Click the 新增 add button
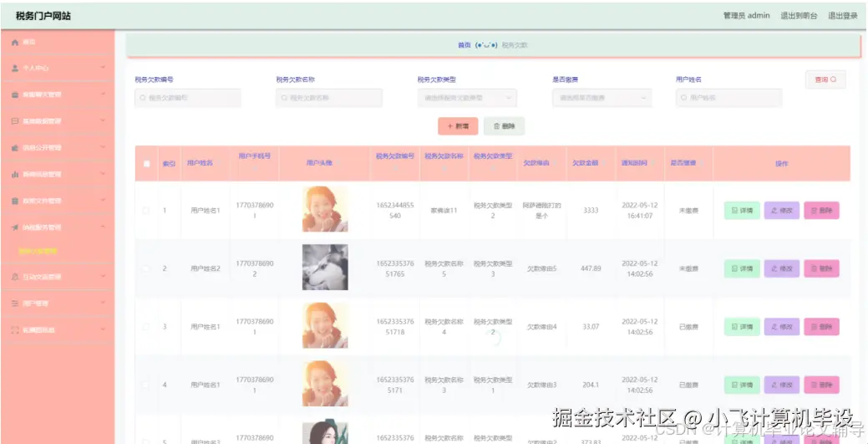Screen dimensions: 868x444 tap(458, 126)
